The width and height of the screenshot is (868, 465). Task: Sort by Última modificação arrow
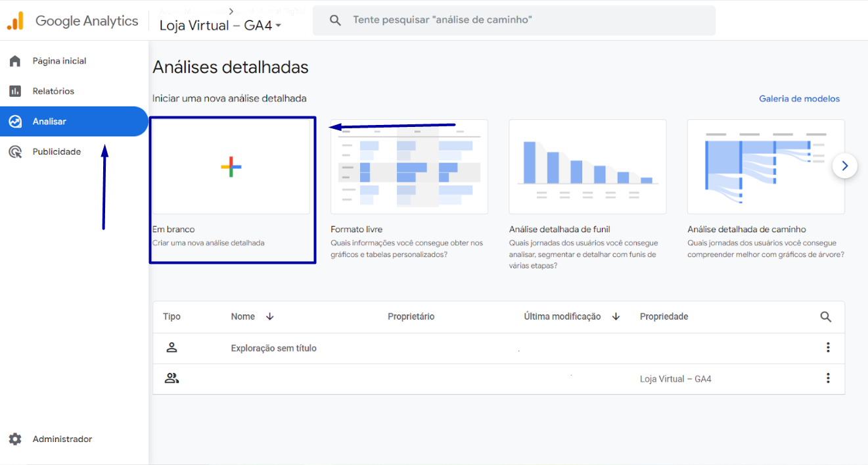pyautogui.click(x=616, y=316)
